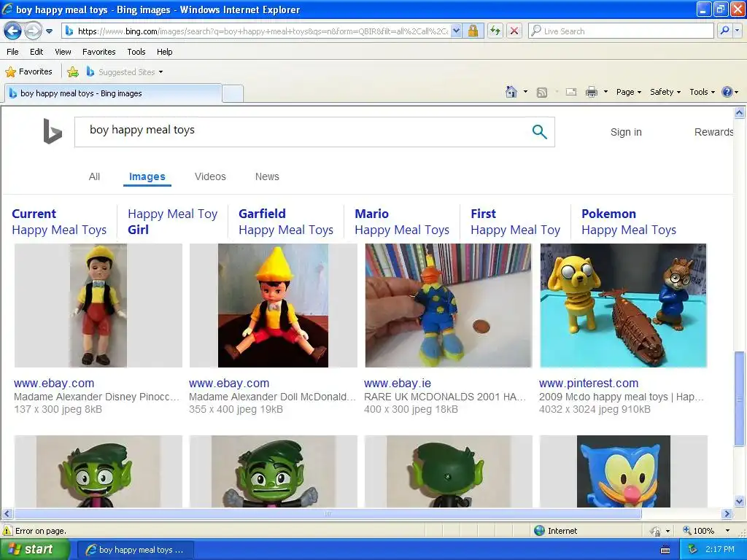Click the Live Search magnifier button

click(724, 31)
